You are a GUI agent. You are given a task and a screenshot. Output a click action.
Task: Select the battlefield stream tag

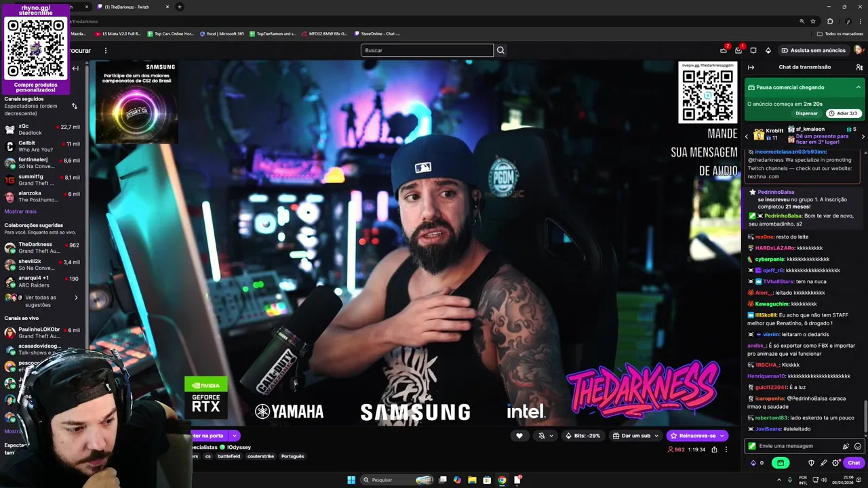(x=229, y=456)
